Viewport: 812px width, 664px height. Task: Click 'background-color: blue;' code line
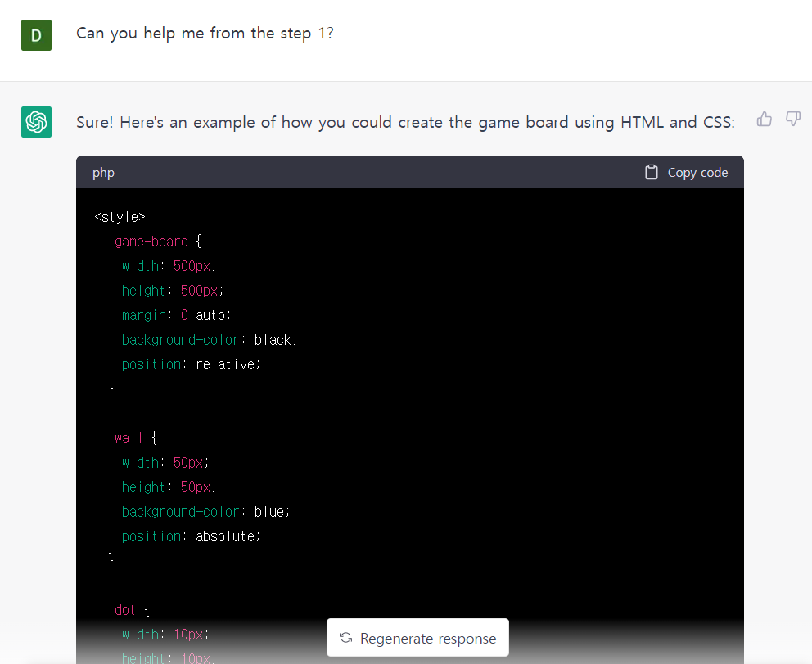206,512
